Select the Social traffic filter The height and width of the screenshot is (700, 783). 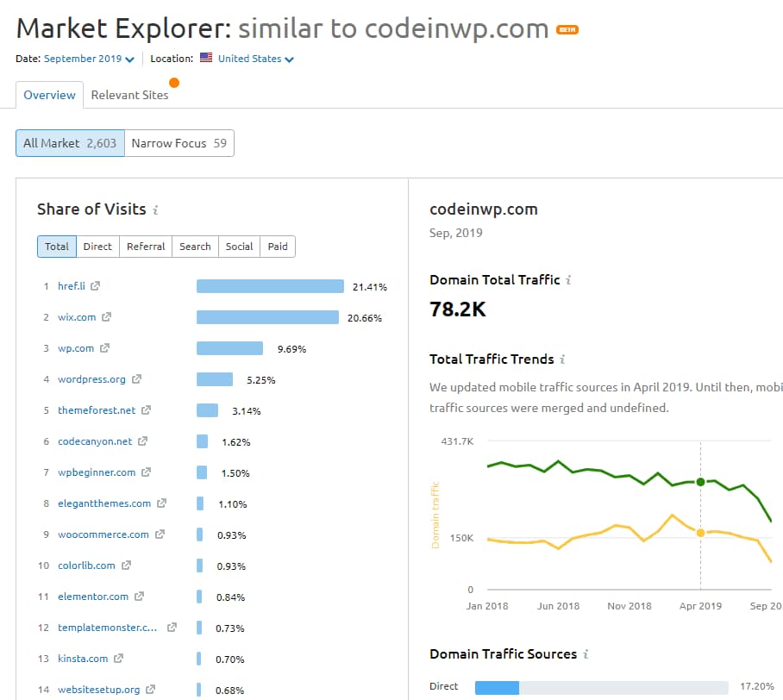click(x=239, y=246)
